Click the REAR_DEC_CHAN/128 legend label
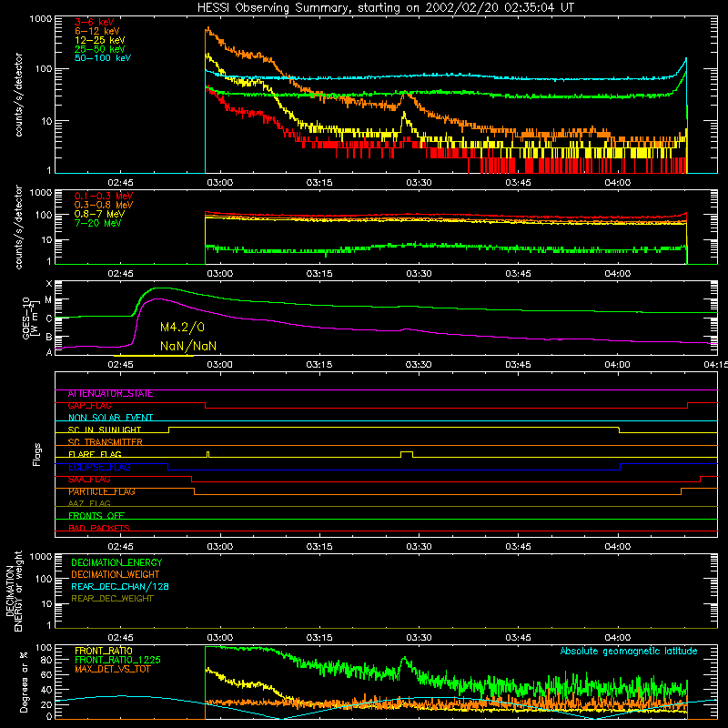728x728 pixels. tap(120, 587)
